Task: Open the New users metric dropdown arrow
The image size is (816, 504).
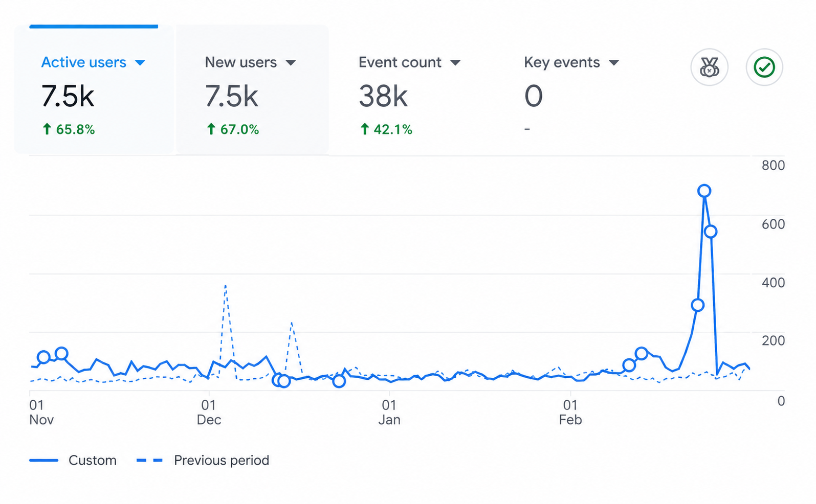Action: coord(291,63)
